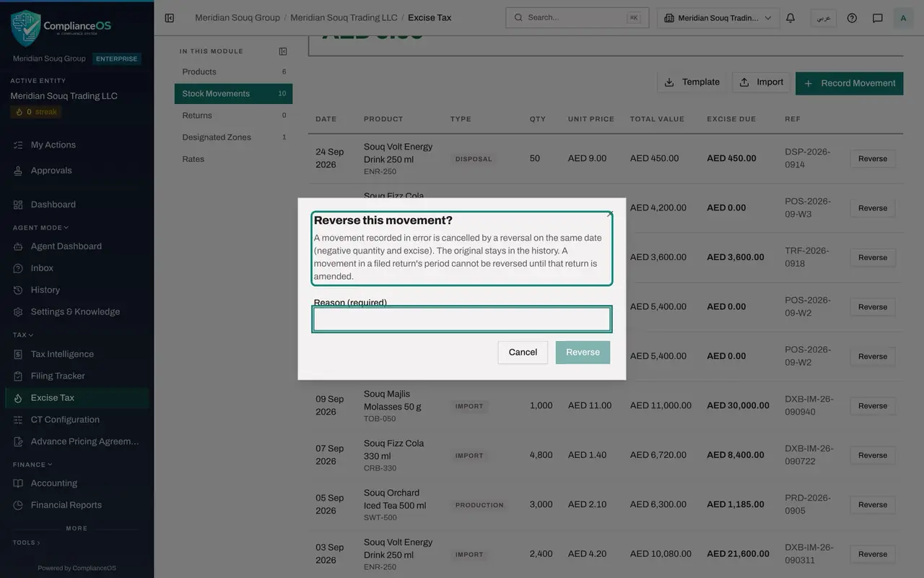Viewport: 924px width, 578px height.
Task: Switch language to Arabic
Action: click(824, 18)
